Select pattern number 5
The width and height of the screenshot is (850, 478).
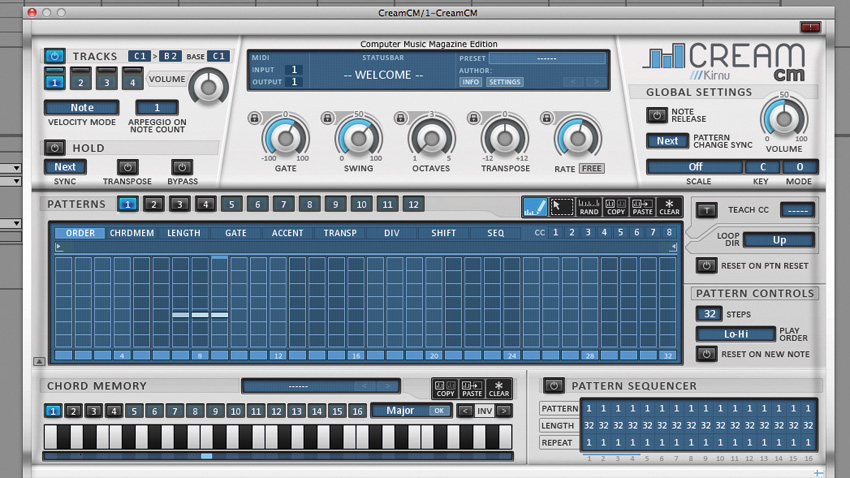click(231, 204)
